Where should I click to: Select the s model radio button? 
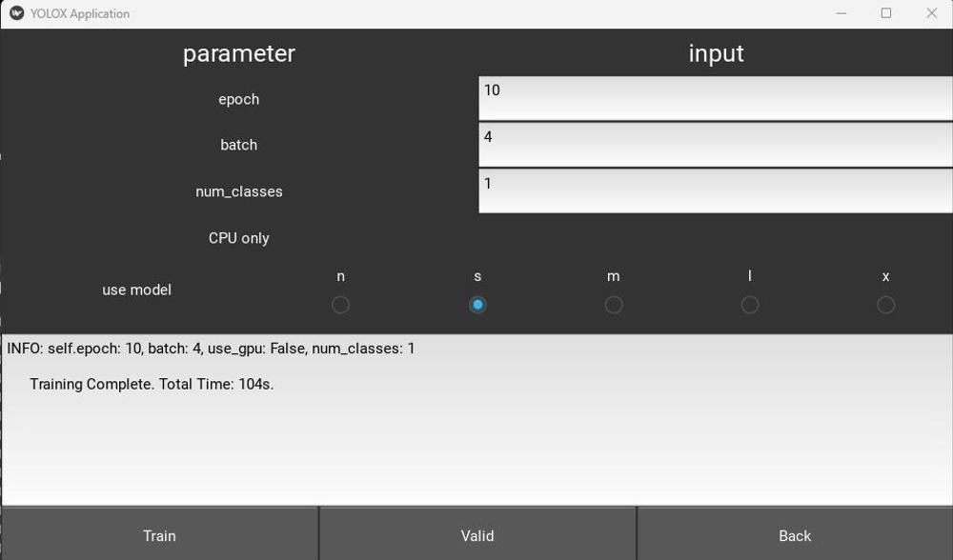[477, 305]
